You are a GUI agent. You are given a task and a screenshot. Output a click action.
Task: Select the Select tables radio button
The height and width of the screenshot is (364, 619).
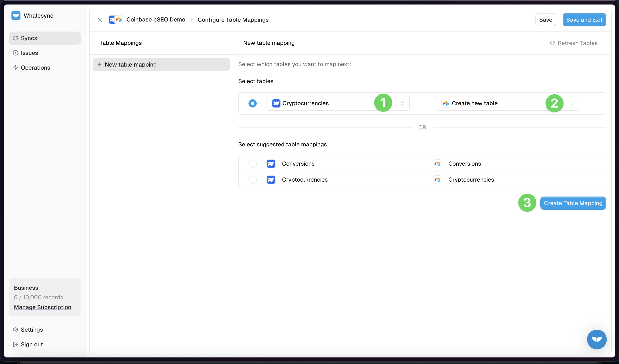252,103
